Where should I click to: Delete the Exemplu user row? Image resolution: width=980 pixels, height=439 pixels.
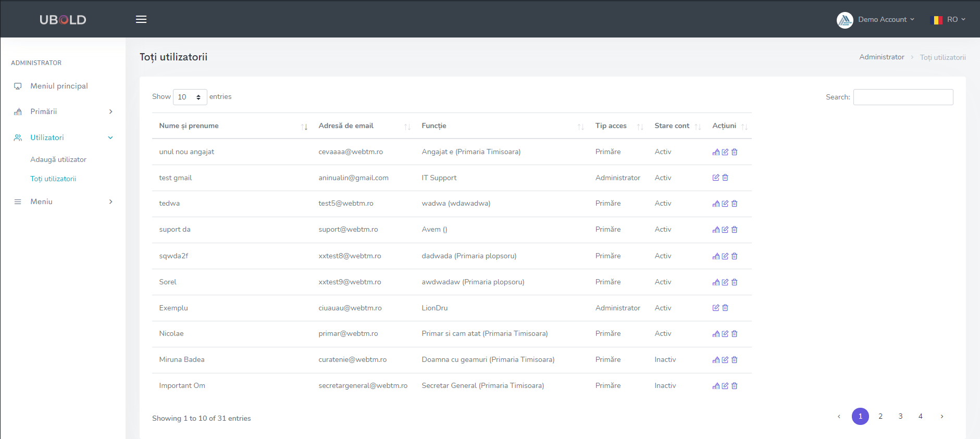(725, 308)
